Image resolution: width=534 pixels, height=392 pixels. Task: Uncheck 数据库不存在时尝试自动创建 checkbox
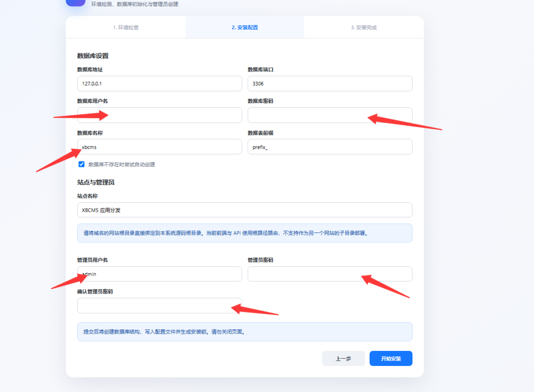[82, 164]
